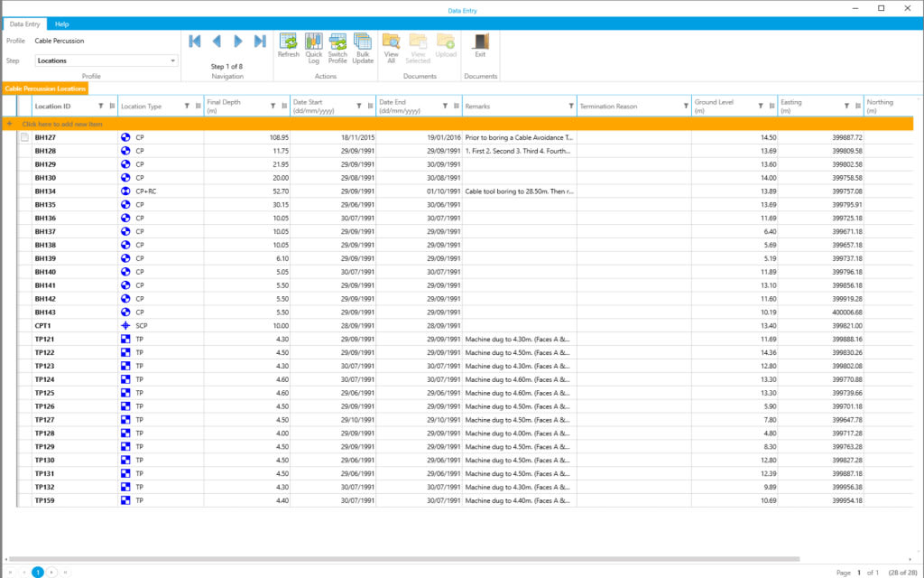The height and width of the screenshot is (578, 924).
Task: Switch to the Help ribbon tab
Action: 62,23
